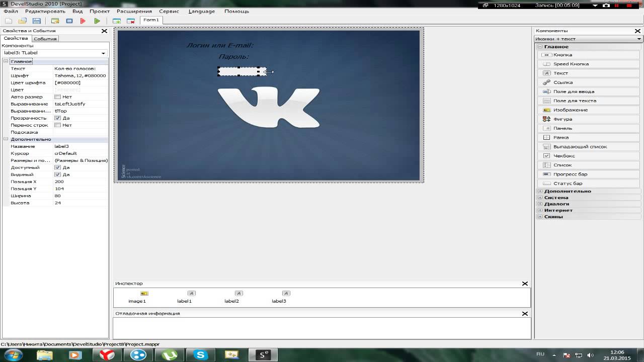Click the Delete form icon

coord(131,21)
